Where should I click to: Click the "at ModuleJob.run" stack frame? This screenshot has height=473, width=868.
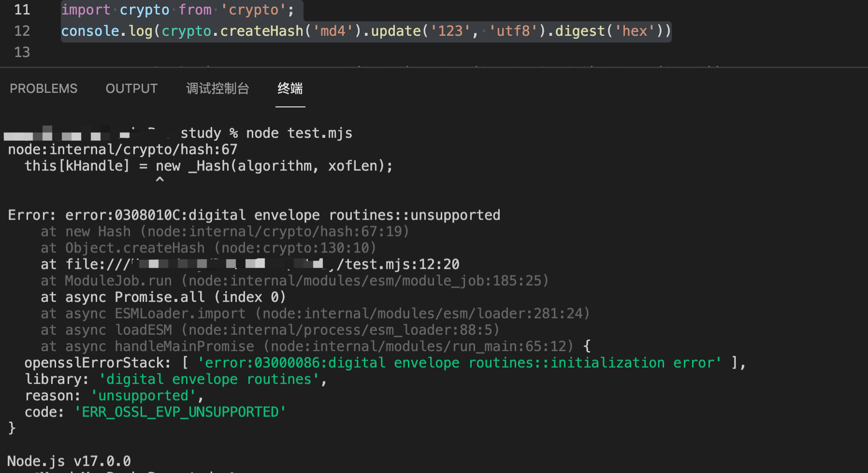295,281
